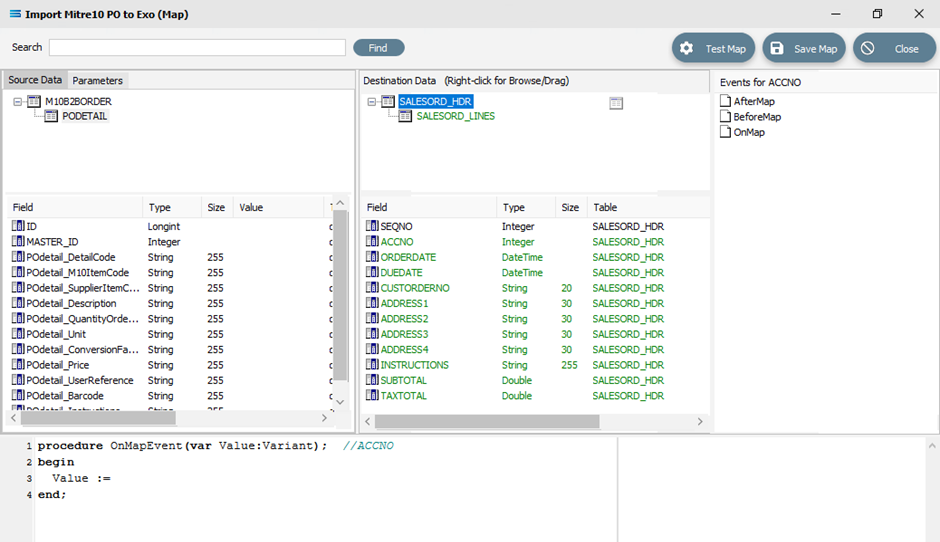Click the Test Map gear button

tap(713, 48)
